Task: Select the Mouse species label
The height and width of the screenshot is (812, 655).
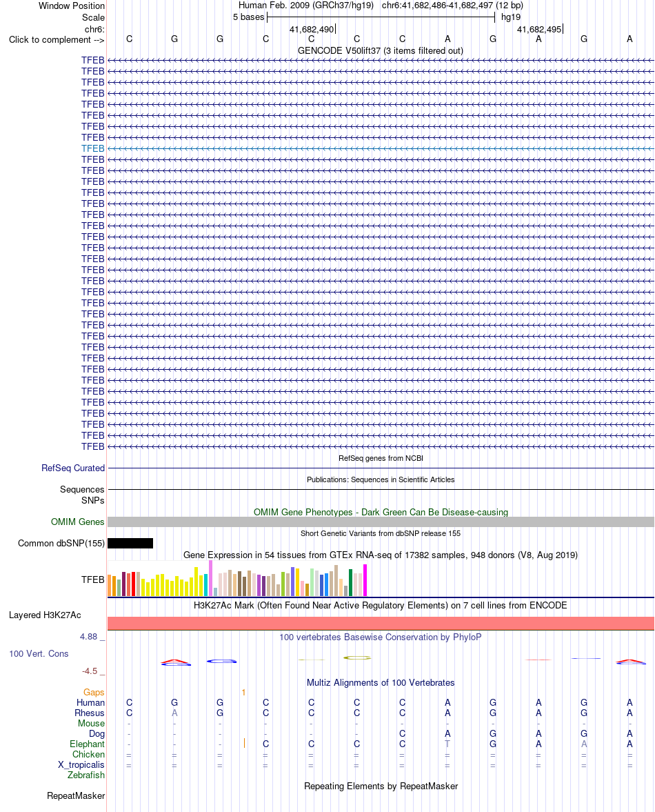Action: tap(91, 724)
